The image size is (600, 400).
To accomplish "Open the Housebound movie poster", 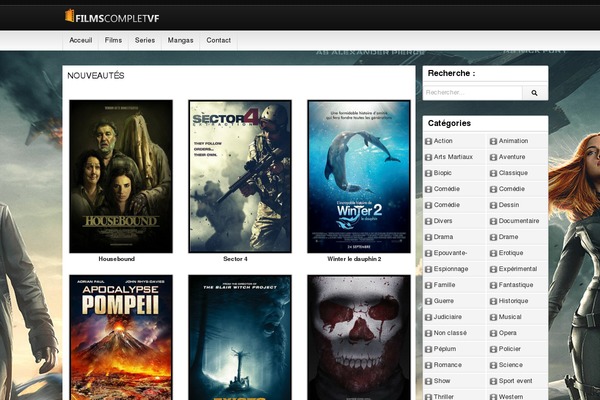I will coord(121,176).
